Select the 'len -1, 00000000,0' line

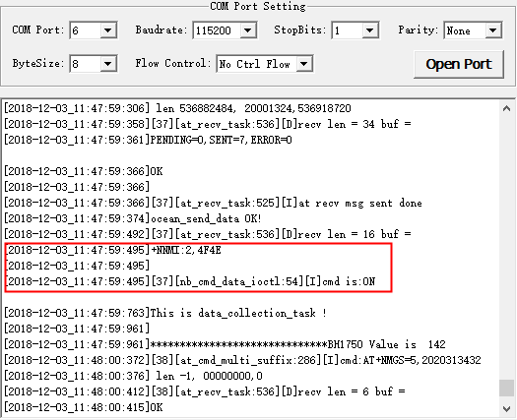(x=134, y=376)
